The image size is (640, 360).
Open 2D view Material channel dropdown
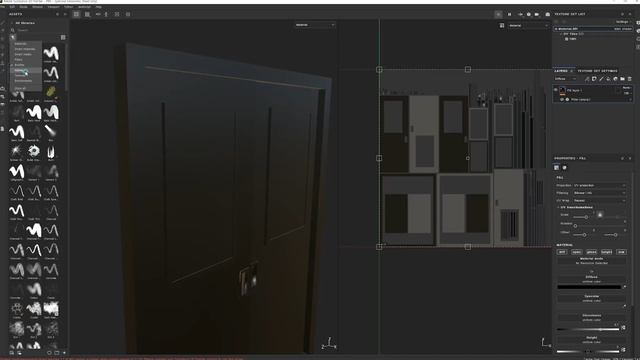point(529,25)
